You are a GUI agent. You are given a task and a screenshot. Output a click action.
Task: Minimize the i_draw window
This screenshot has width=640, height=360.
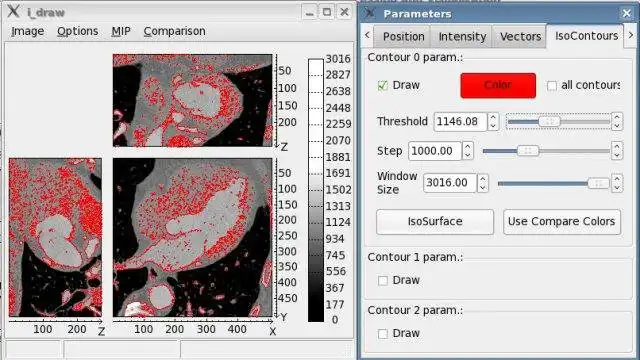click(309, 12)
